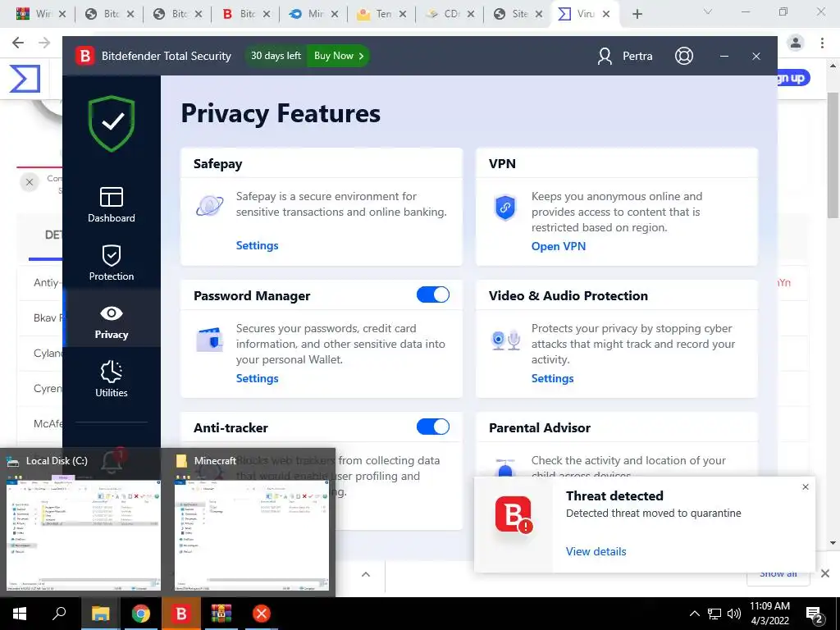This screenshot has height=630, width=840.
Task: Click View details in threat notification
Action: (596, 551)
